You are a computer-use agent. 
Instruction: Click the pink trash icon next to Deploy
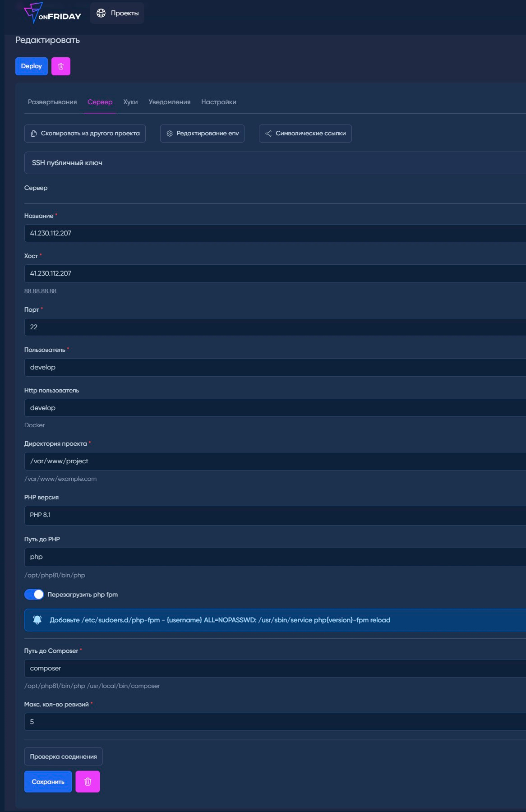[x=61, y=66]
